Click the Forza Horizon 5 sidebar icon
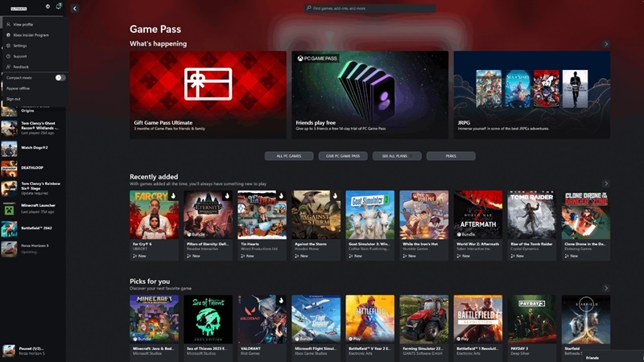Screen dimensions: 644x362 pos(9,249)
